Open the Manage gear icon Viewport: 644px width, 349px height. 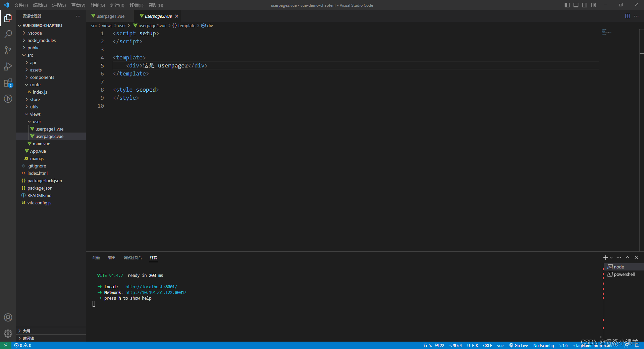click(8, 334)
